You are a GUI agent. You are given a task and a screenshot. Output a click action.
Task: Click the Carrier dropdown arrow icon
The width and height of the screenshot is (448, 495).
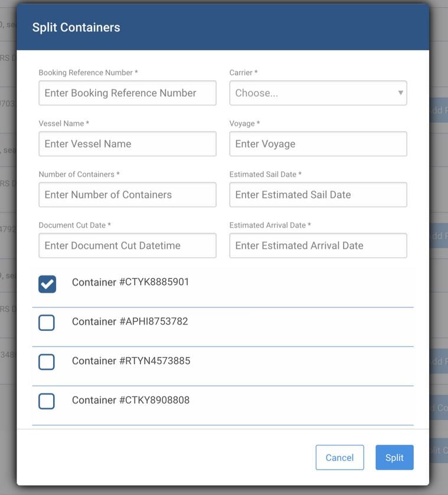tap(400, 93)
